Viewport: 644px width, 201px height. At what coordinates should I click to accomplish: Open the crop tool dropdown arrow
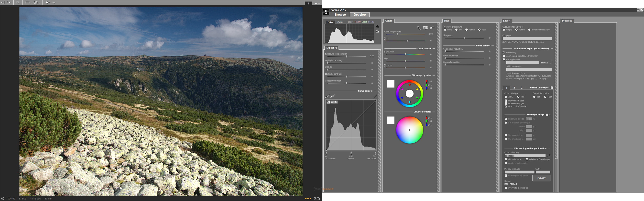[x=31, y=3]
